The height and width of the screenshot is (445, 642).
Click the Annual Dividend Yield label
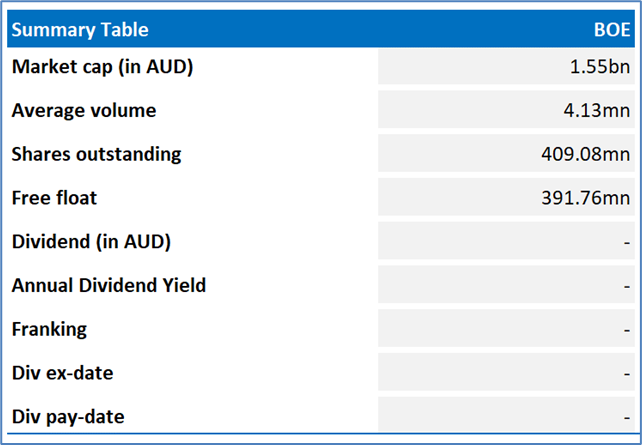(109, 285)
